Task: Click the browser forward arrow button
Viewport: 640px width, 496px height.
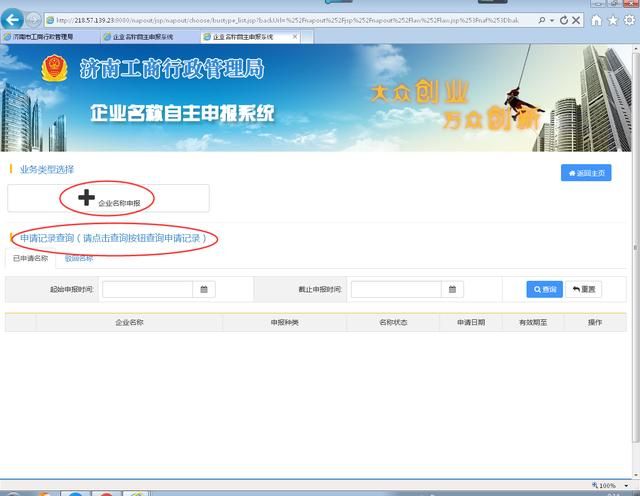Action: 33,20
